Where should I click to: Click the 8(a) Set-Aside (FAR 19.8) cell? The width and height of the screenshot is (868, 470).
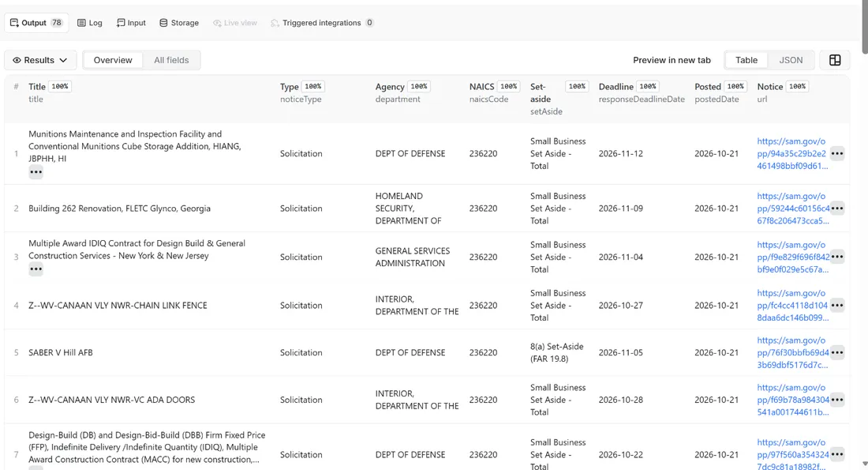click(557, 352)
